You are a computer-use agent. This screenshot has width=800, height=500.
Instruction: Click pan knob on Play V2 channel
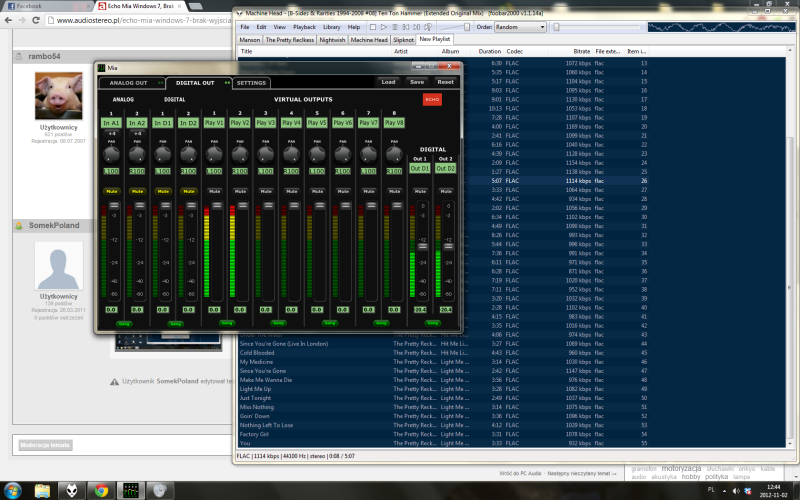[x=240, y=154]
